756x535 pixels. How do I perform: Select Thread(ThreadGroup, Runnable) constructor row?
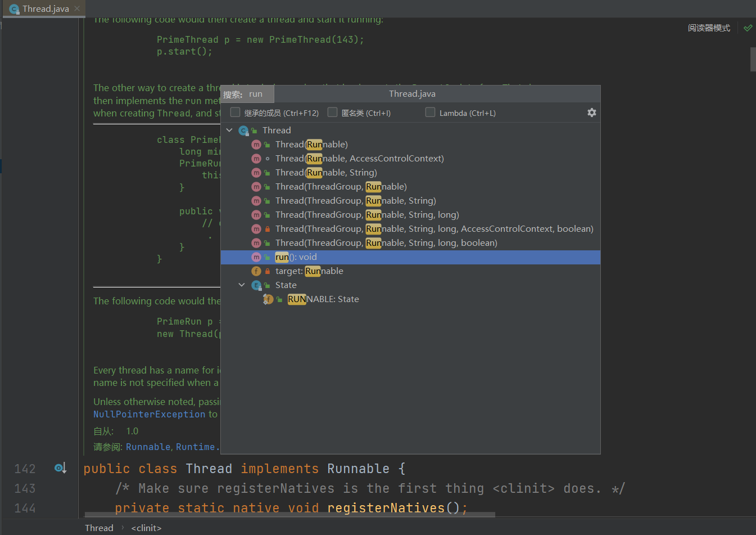pos(410,186)
